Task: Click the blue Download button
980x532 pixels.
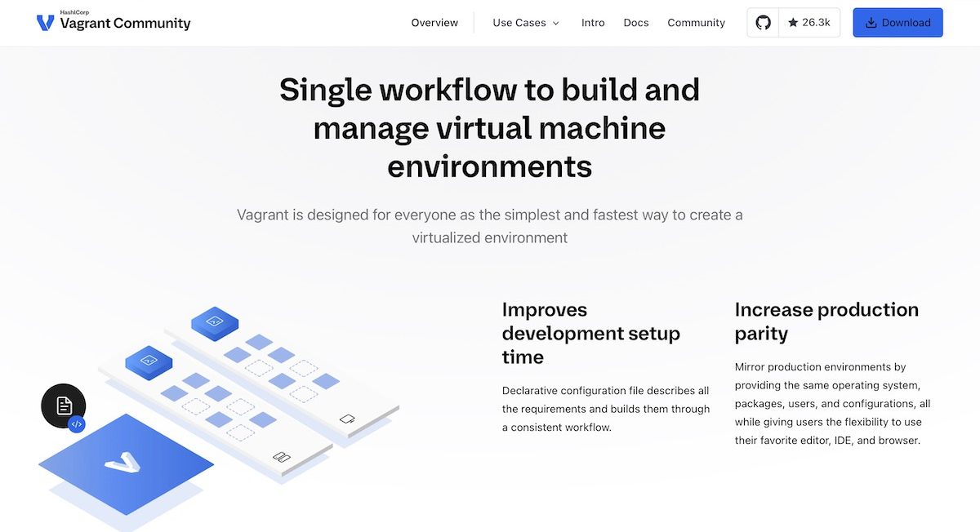Action: tap(898, 23)
